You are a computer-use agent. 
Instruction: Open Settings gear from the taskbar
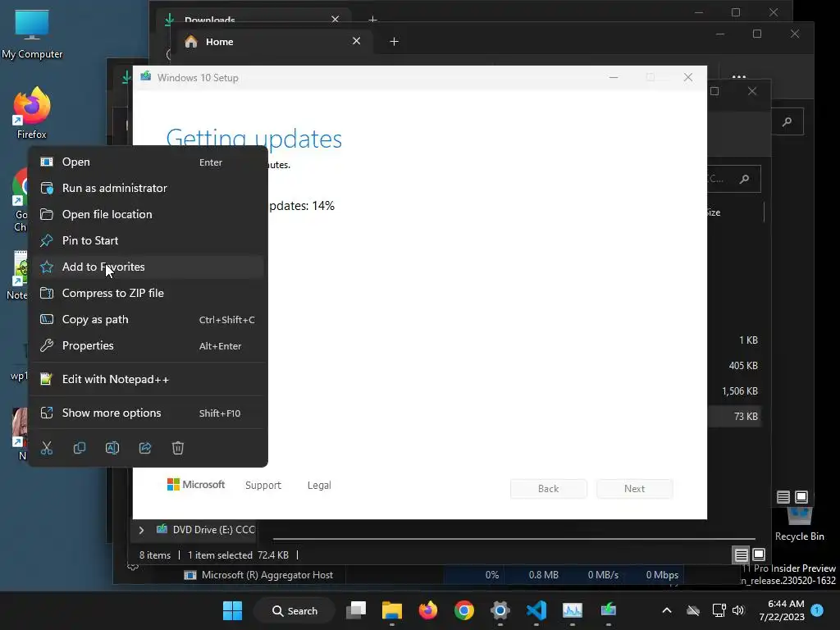pos(500,610)
